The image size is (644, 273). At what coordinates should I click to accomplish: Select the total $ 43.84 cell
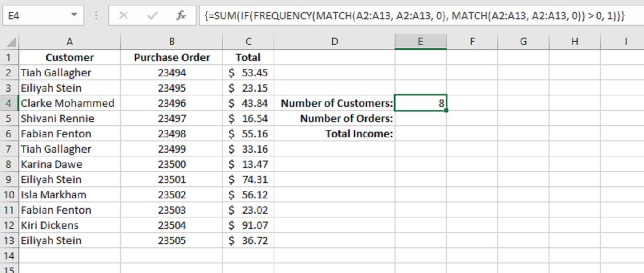click(248, 103)
